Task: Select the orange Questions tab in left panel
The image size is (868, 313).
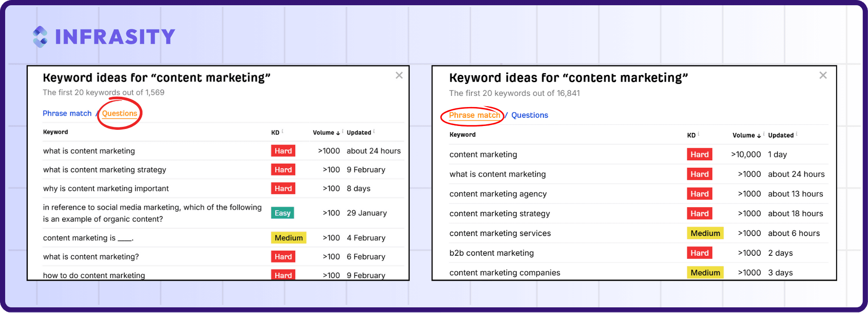Action: (119, 114)
